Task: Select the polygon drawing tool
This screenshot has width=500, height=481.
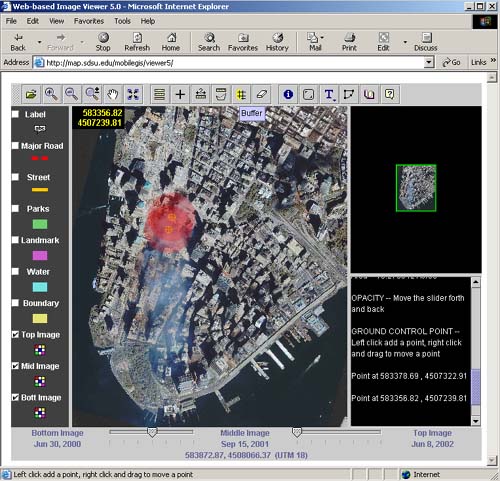Action: pos(349,94)
